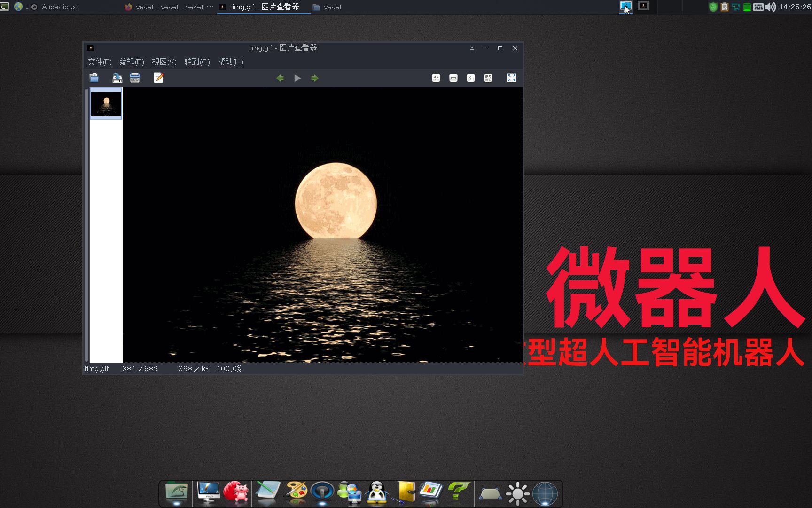Open the white sun brightness dock icon
Viewport: 812px width, 508px height.
point(518,494)
